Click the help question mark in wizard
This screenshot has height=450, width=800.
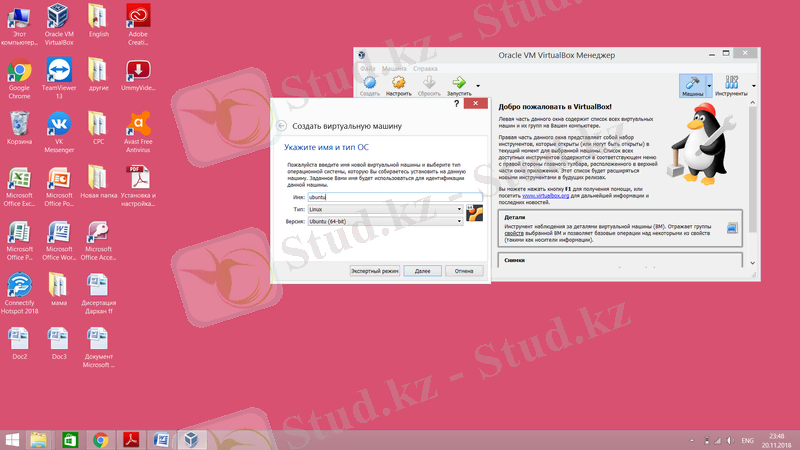(x=457, y=104)
